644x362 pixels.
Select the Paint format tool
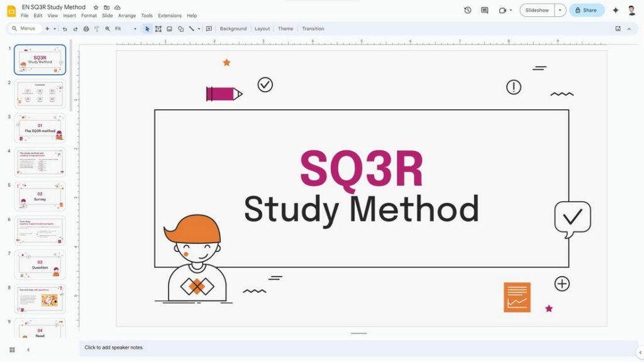click(96, 28)
